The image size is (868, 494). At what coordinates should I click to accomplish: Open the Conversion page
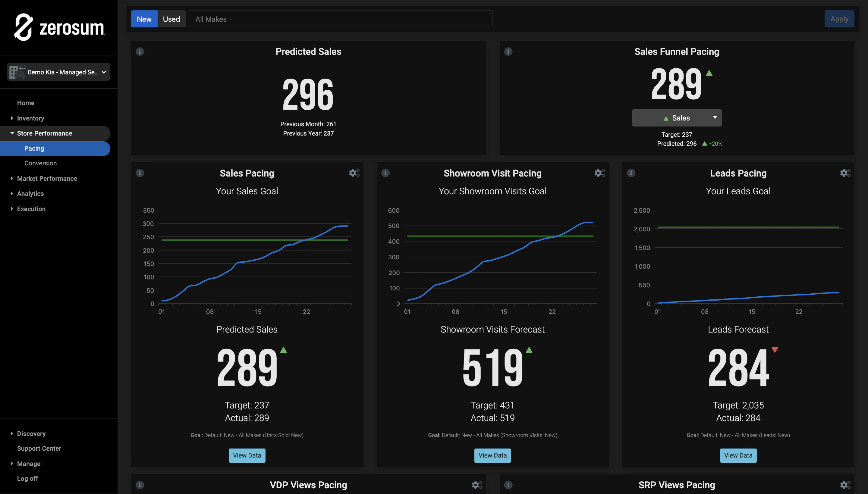40,163
